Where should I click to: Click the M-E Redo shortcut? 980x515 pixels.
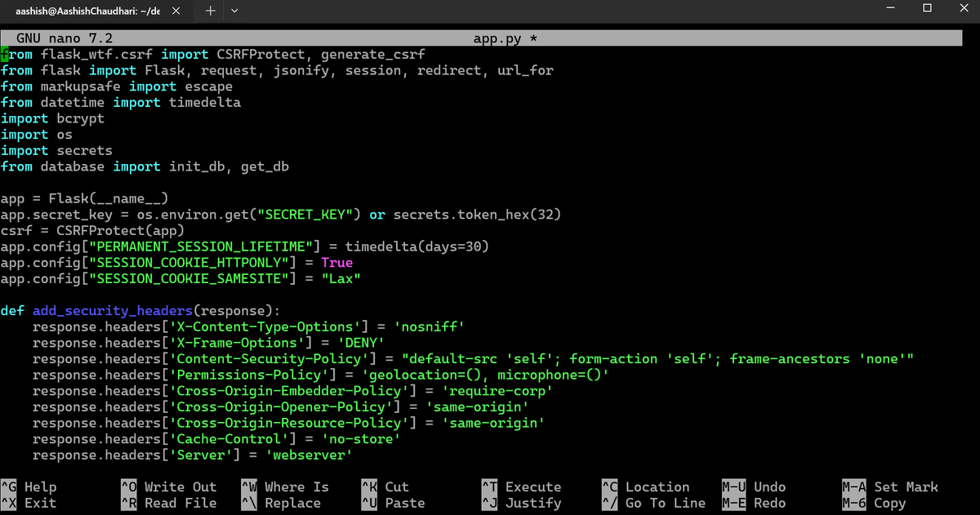coord(754,503)
